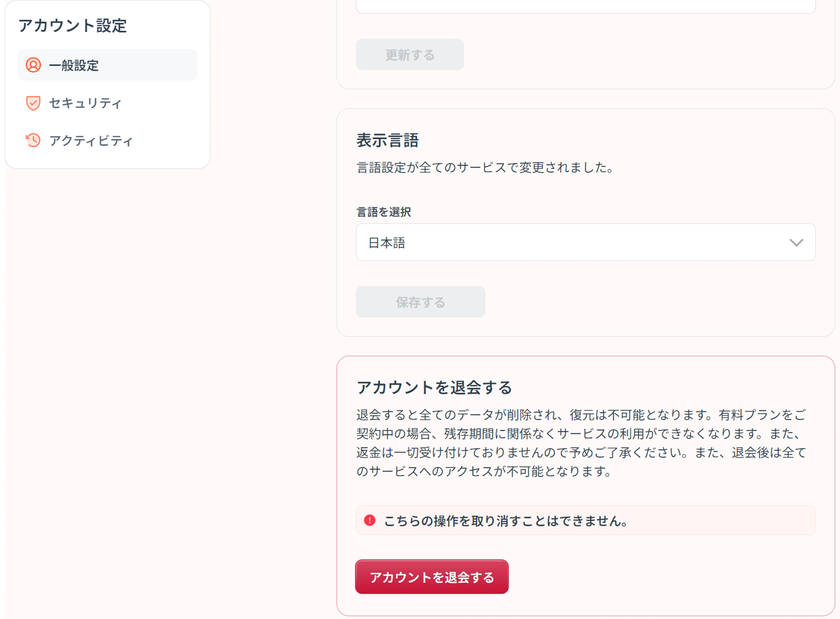Click the アカウントを退会する section heading
The image size is (840, 619).
point(434,387)
